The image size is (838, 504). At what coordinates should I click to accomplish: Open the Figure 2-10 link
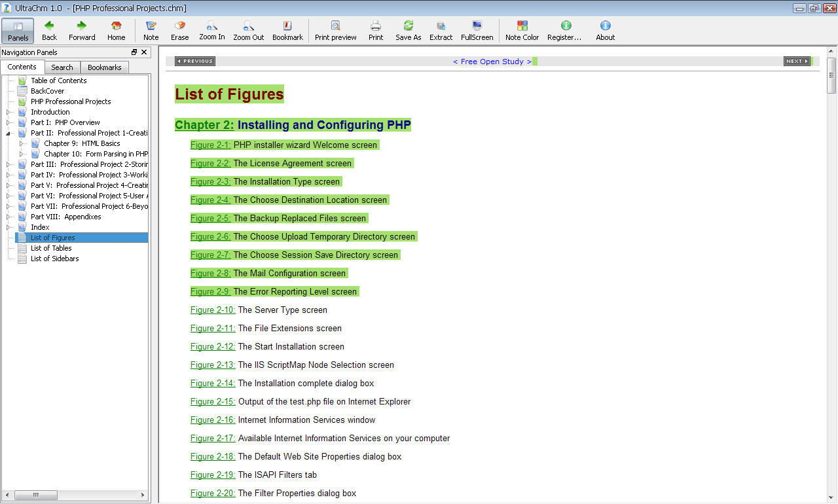(213, 310)
